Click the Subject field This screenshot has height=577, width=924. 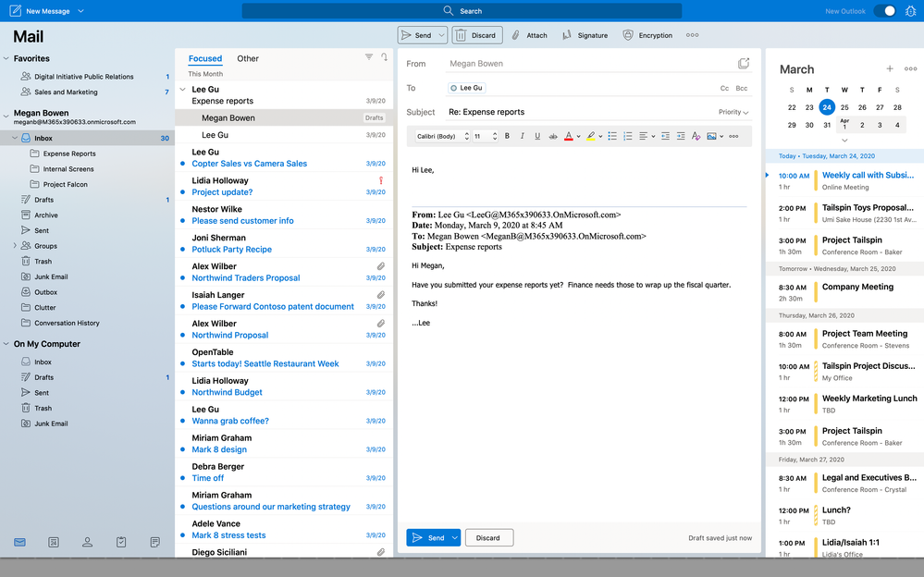tap(581, 112)
